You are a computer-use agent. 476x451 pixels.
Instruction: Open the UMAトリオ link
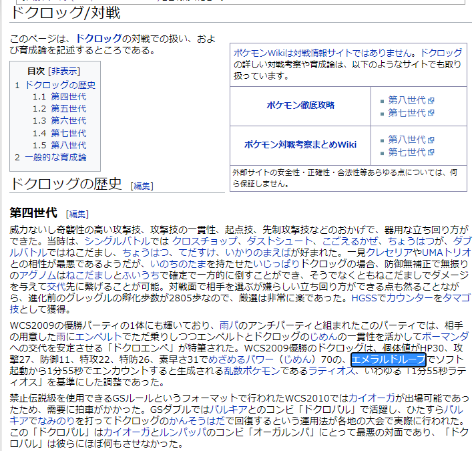pos(446,253)
